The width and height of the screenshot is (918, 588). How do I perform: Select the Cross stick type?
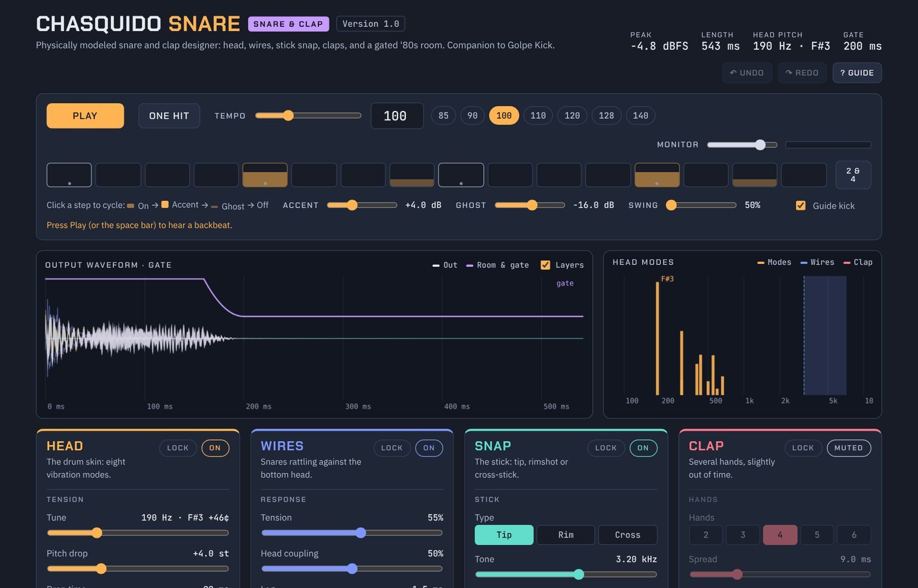point(628,535)
